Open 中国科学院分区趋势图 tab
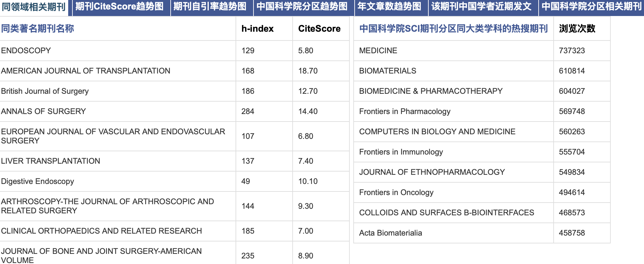The image size is (644, 264). coord(302,7)
